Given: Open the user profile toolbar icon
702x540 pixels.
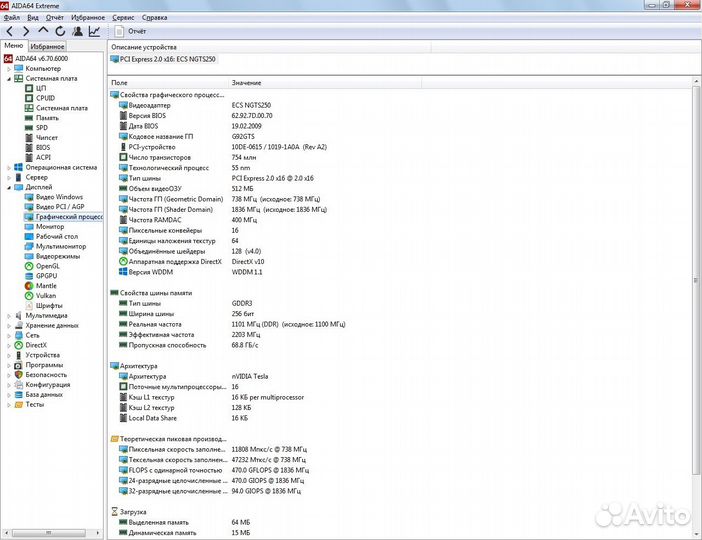Looking at the screenshot, I should [77, 31].
